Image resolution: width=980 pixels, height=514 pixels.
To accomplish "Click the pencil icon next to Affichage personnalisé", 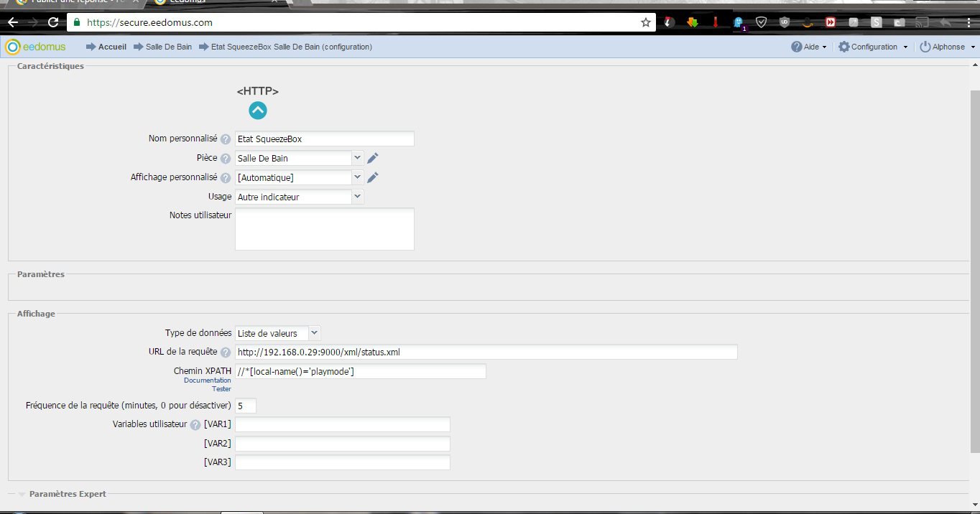I will (372, 177).
